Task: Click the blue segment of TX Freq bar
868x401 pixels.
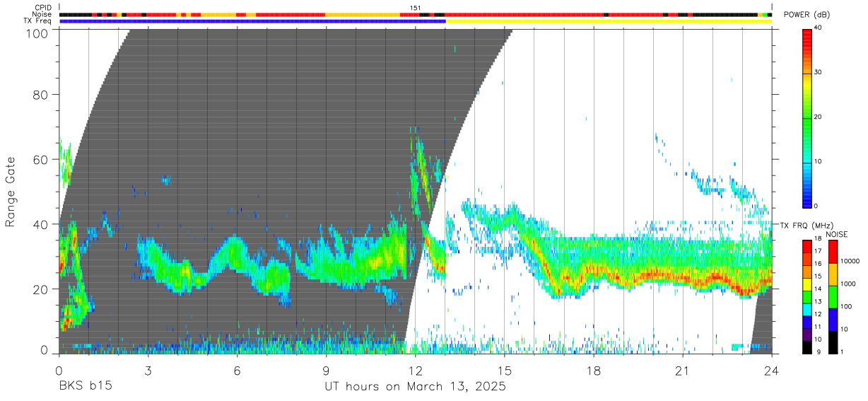Action: 252,21
